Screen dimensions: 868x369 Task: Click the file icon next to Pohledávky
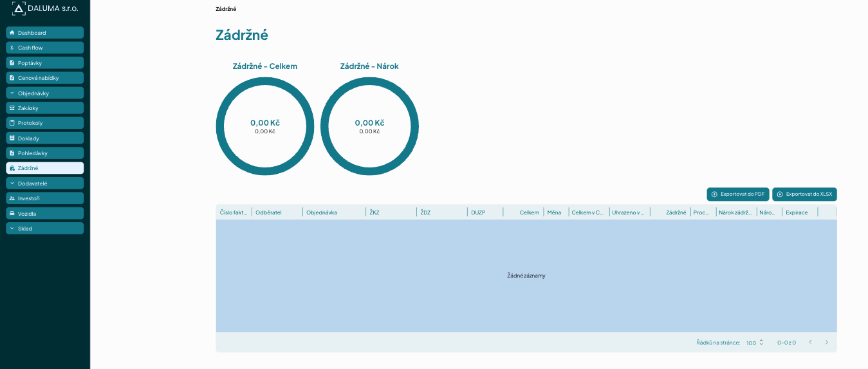12,153
